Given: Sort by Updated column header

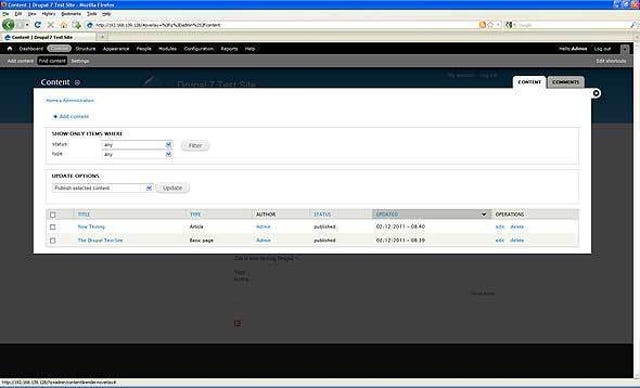Looking at the screenshot, I should 387,214.
